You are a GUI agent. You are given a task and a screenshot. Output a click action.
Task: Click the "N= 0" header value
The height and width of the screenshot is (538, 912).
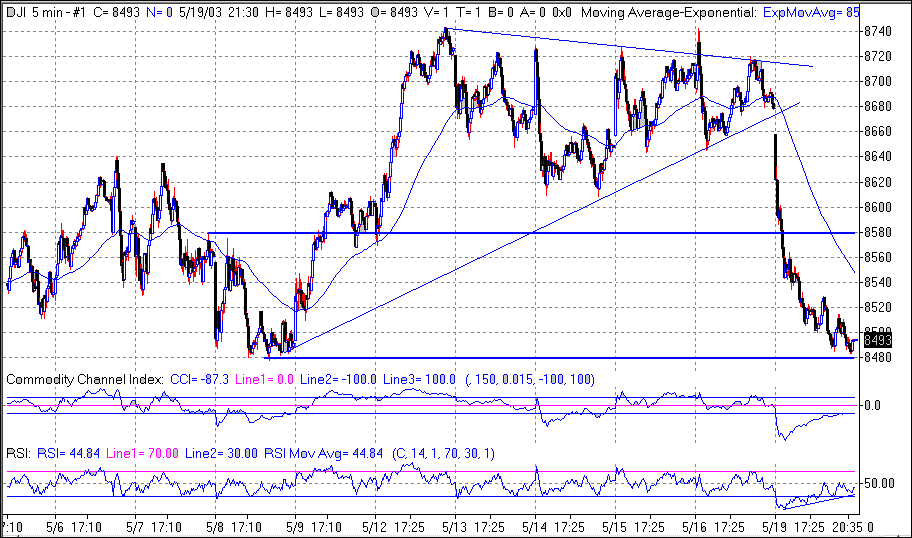click(159, 12)
